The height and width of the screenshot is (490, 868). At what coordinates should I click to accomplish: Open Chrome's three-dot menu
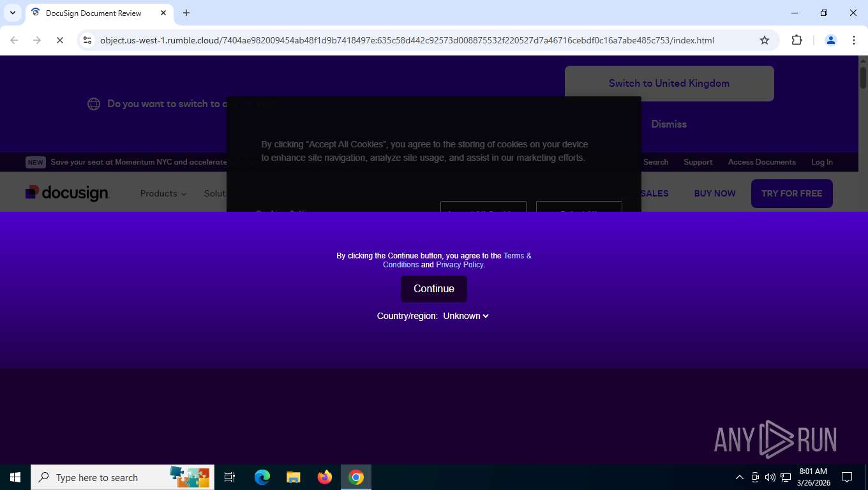853,40
